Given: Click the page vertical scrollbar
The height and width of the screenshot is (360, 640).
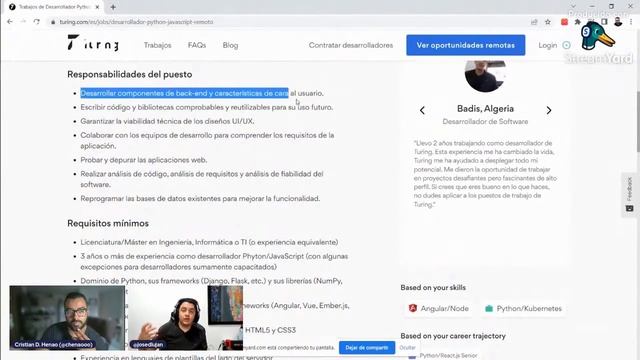Looking at the screenshot, I should tap(638, 122).
